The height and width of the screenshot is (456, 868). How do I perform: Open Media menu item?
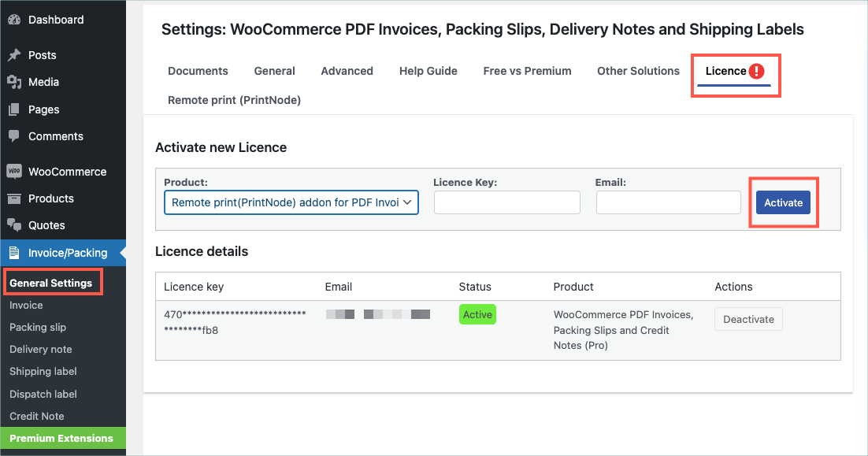click(43, 82)
